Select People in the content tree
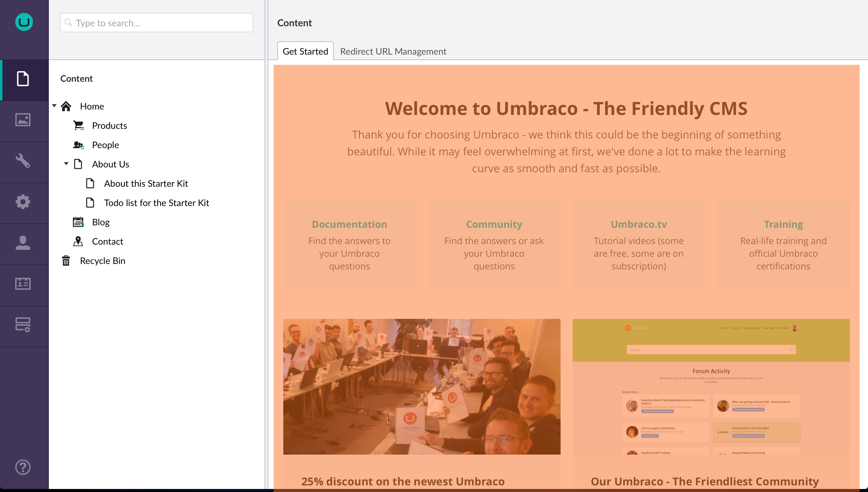 [105, 144]
